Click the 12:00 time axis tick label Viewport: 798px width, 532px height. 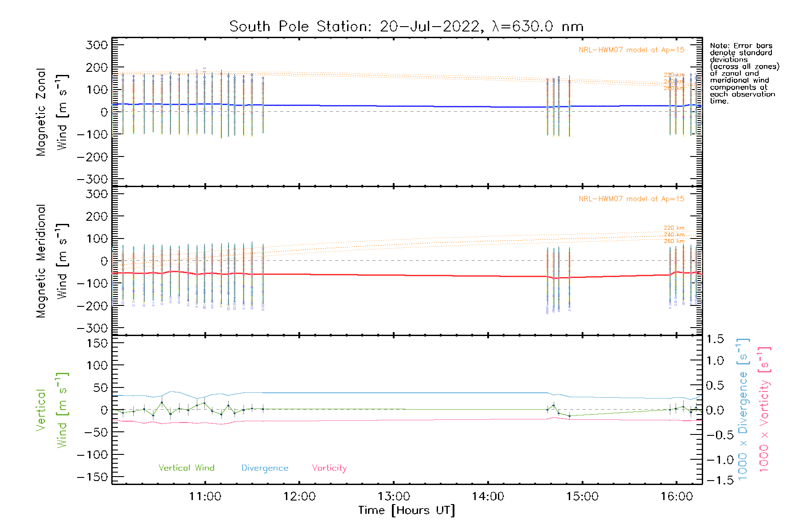click(x=299, y=497)
